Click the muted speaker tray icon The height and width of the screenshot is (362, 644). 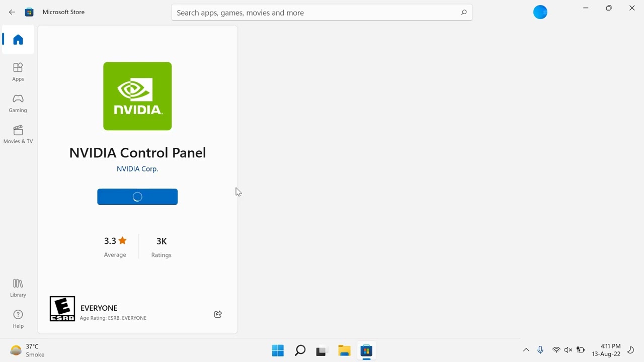click(x=569, y=350)
